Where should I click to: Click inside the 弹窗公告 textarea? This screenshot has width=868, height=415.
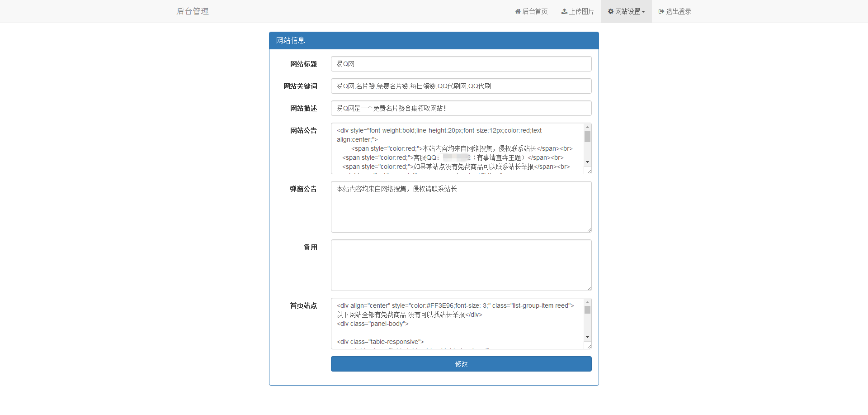tap(461, 207)
